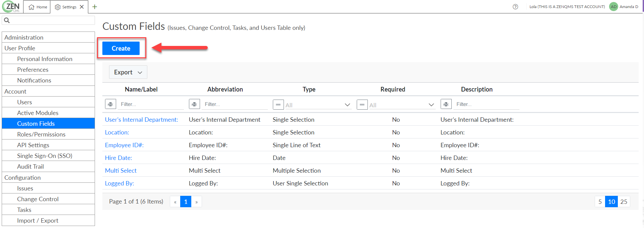Open User's Internal Department field link
Image resolution: width=644 pixels, height=228 pixels.
[x=141, y=120]
